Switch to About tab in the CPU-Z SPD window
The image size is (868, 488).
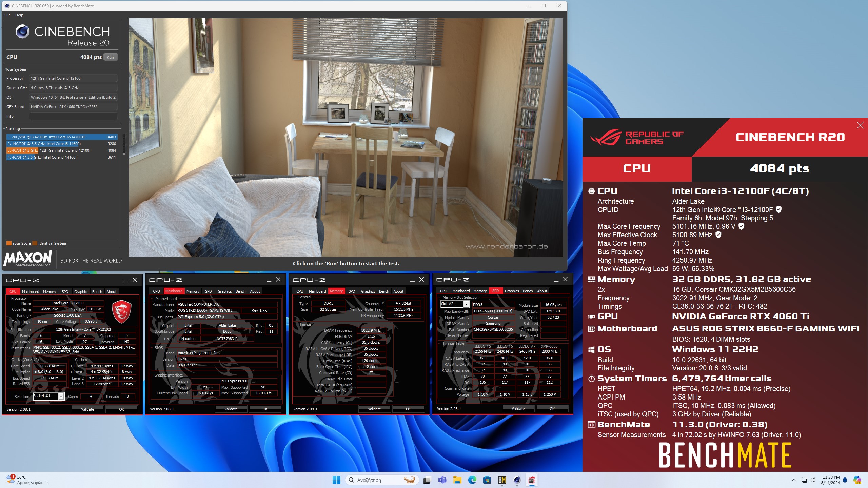point(542,291)
